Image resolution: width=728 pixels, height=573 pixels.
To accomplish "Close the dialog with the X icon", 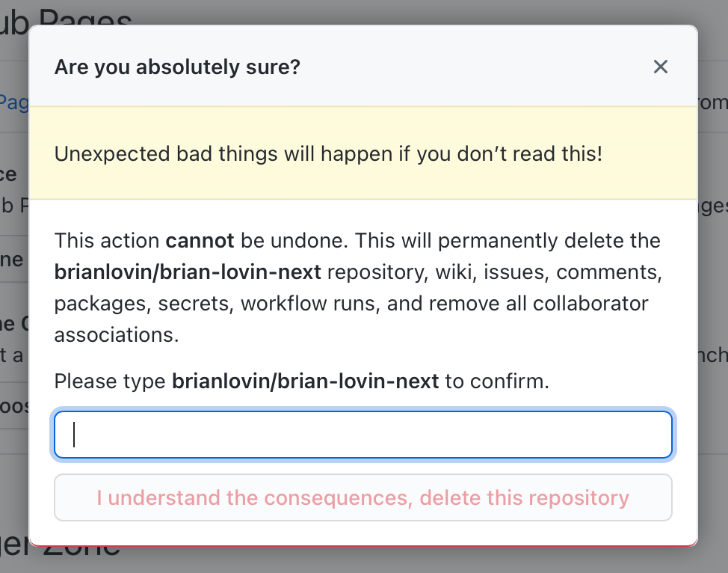I will [660, 67].
